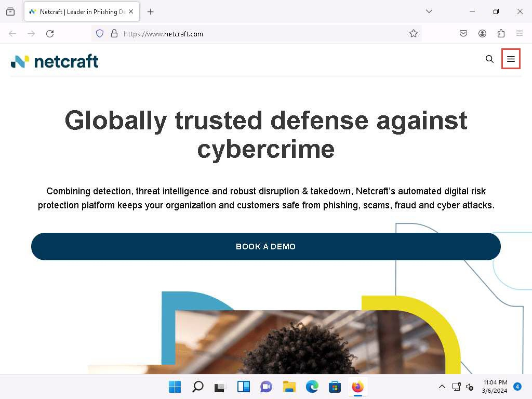Expand the list all tabs dropdown
Image resolution: width=532 pixels, height=399 pixels.
pyautogui.click(x=429, y=11)
